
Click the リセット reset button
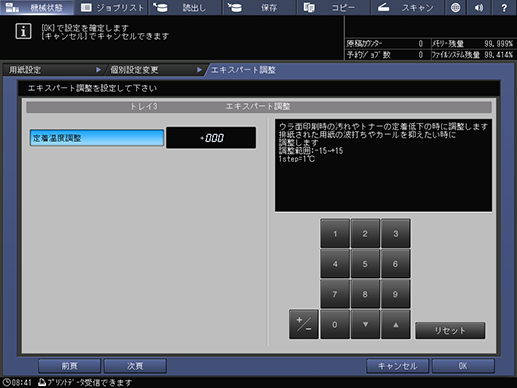[x=450, y=330]
